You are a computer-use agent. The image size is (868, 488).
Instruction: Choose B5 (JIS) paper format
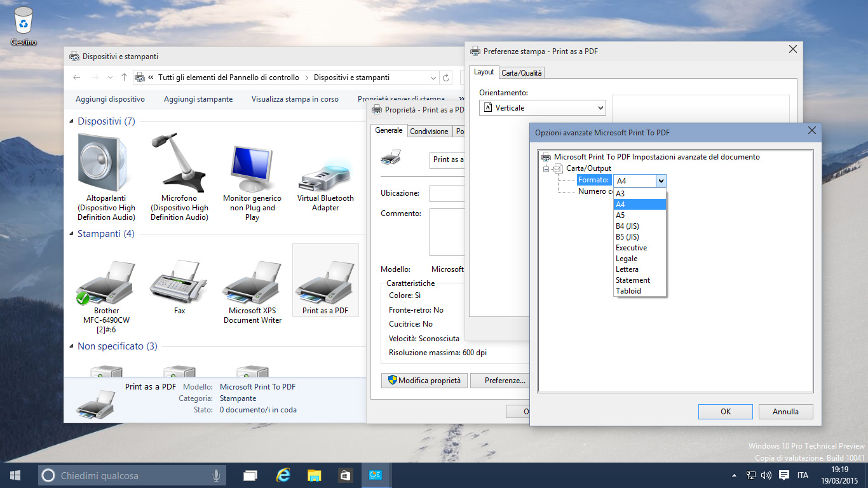639,237
